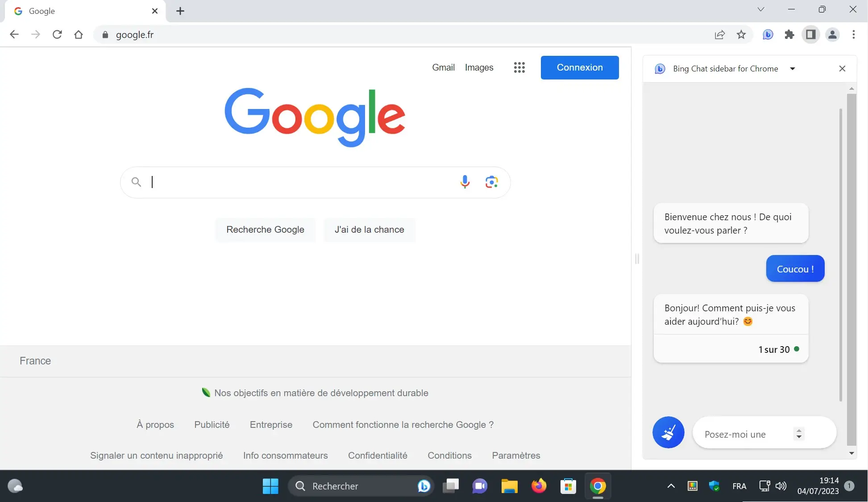Click the taskbar Rechercher search box
This screenshot has width=868, height=502.
click(361, 486)
